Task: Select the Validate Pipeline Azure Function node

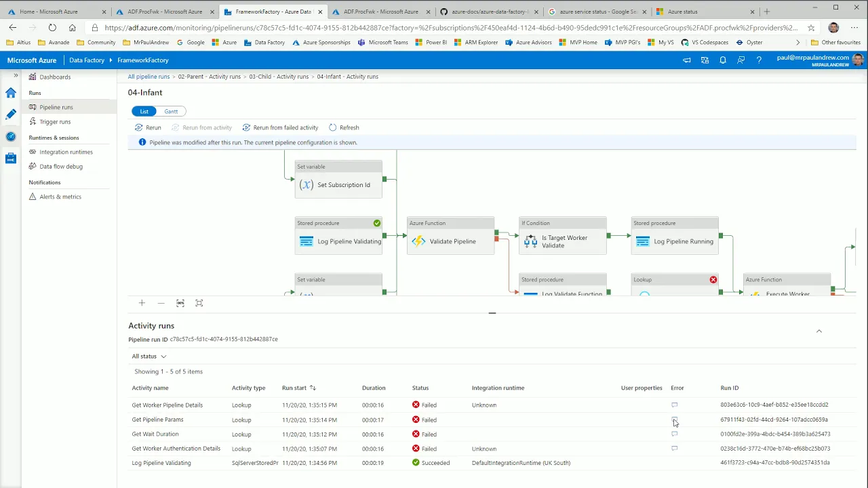Action: pos(450,236)
